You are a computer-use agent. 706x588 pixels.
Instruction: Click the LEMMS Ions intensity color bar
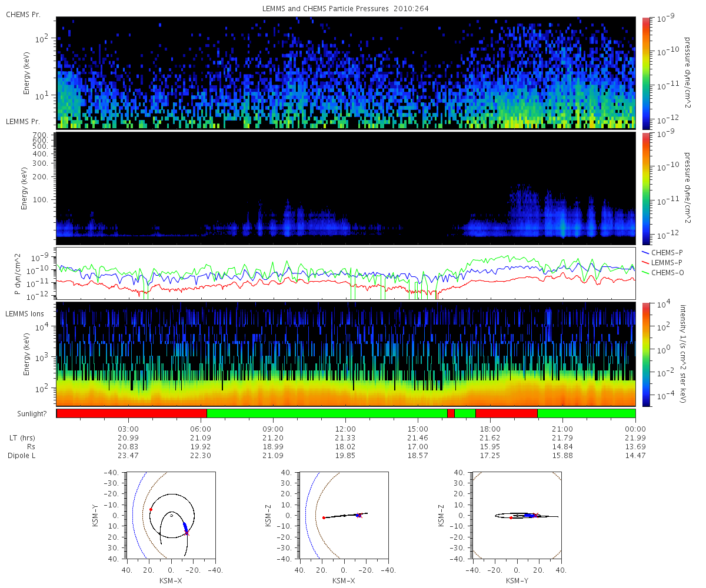tap(646, 354)
